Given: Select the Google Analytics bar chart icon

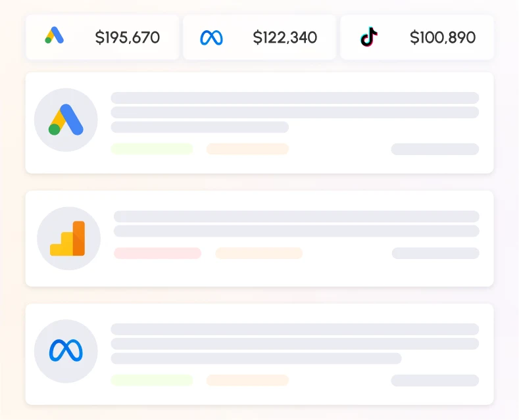Looking at the screenshot, I should [69, 239].
